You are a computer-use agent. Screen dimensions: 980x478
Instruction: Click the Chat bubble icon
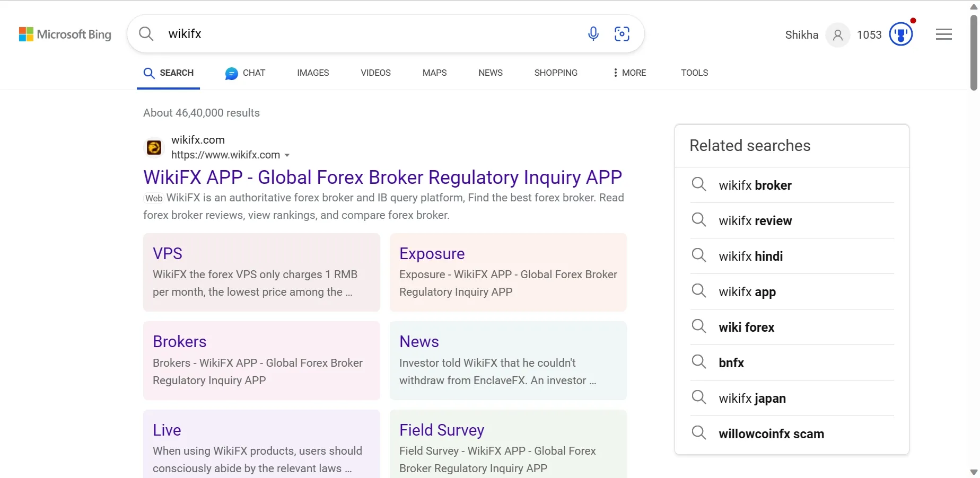coord(231,73)
